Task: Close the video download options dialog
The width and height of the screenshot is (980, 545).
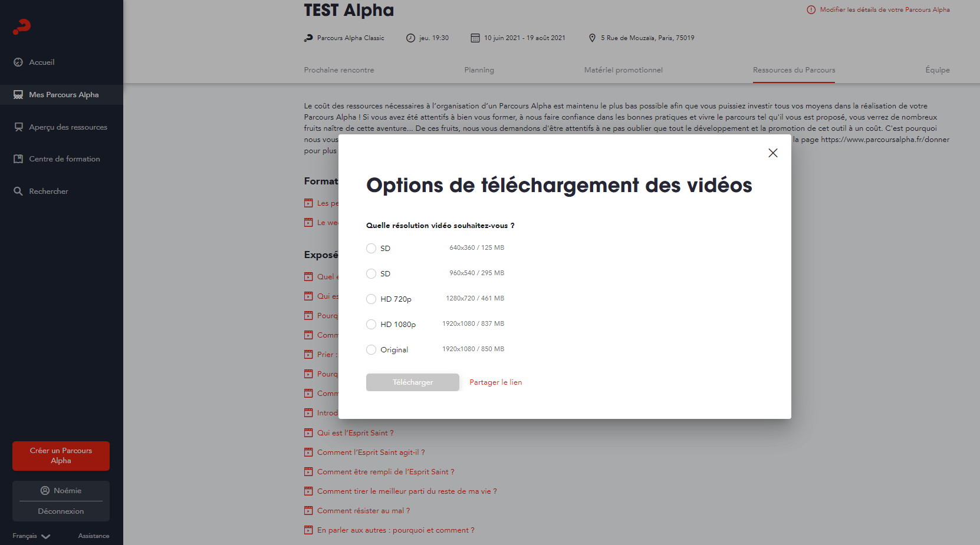Action: (773, 153)
